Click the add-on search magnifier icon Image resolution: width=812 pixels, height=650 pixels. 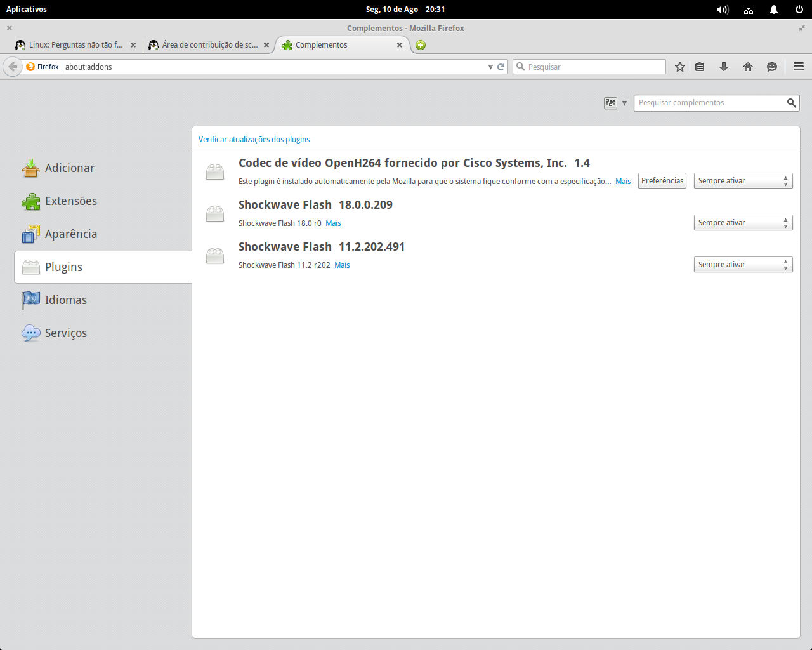pos(792,103)
